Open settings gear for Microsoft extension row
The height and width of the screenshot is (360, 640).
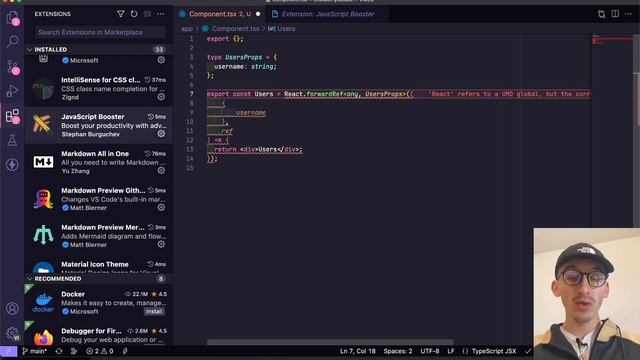click(x=161, y=60)
